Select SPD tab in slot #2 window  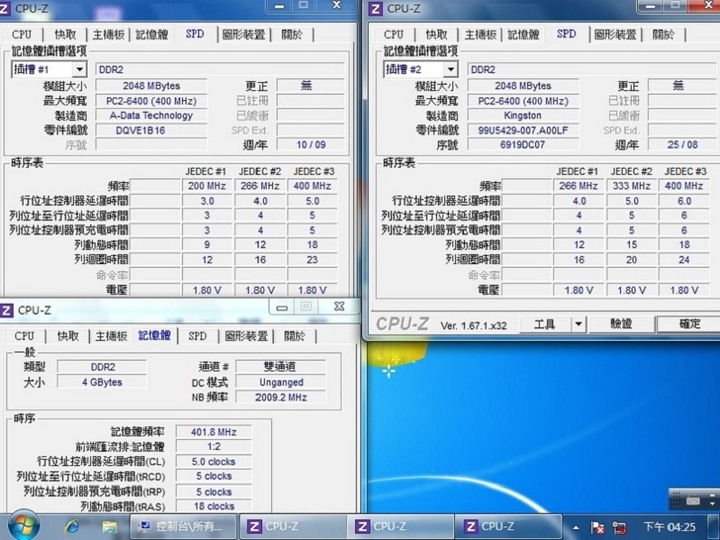566,34
